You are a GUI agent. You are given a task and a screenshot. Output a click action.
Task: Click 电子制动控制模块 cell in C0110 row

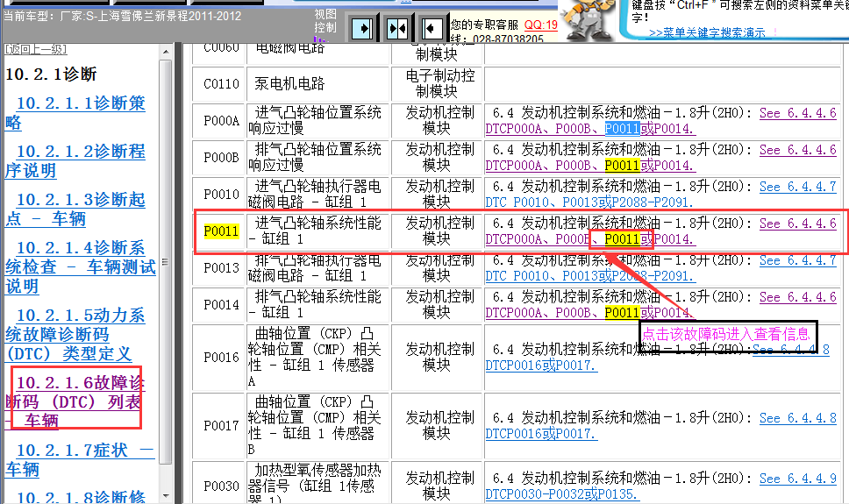437,84
